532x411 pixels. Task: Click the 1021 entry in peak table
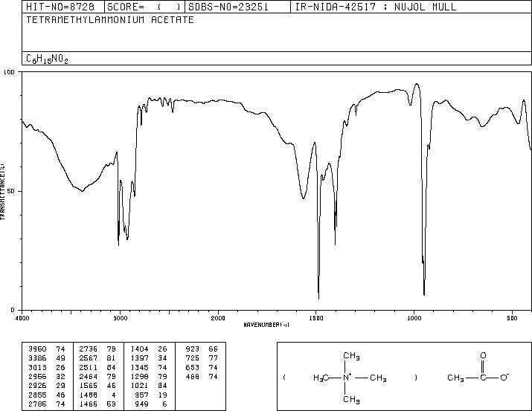(139, 386)
